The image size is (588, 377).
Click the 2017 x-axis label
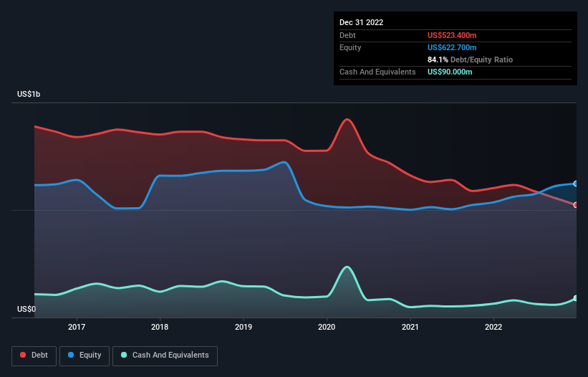coord(77,327)
